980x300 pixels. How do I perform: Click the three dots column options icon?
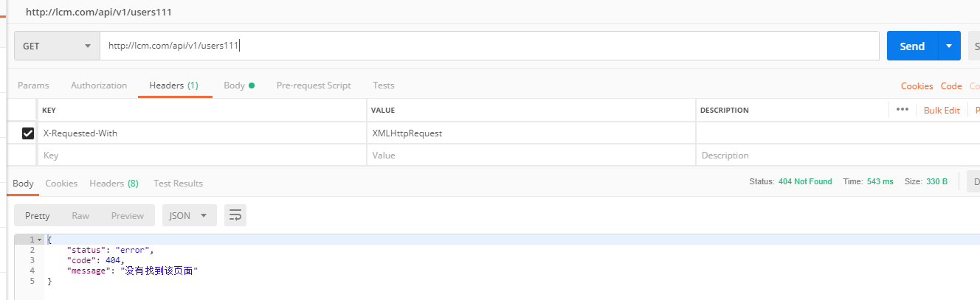pos(902,110)
